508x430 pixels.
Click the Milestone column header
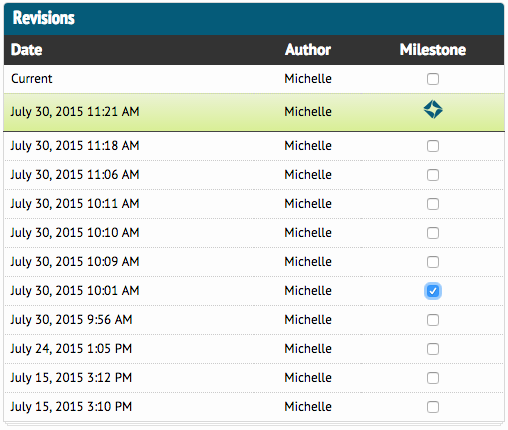433,50
